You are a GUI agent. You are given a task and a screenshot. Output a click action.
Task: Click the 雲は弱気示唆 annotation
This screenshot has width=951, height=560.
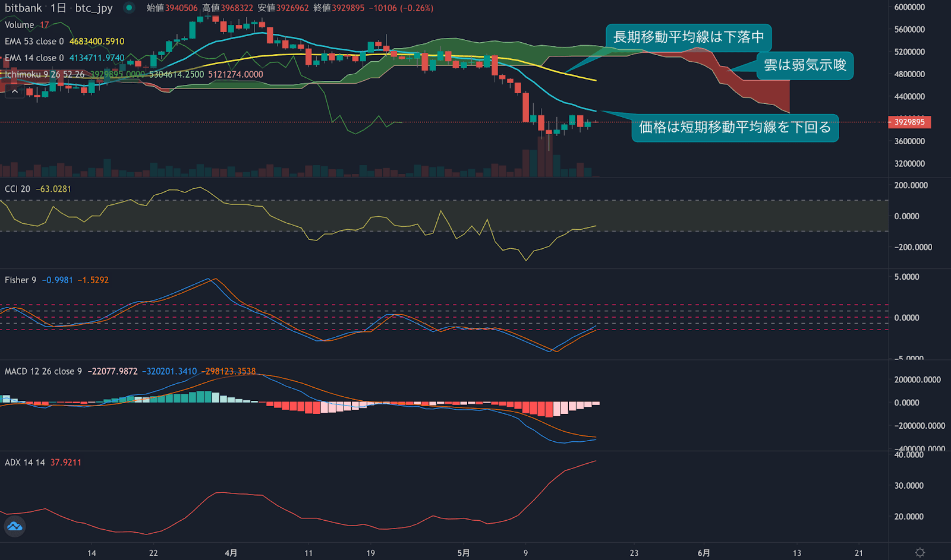pos(805,66)
